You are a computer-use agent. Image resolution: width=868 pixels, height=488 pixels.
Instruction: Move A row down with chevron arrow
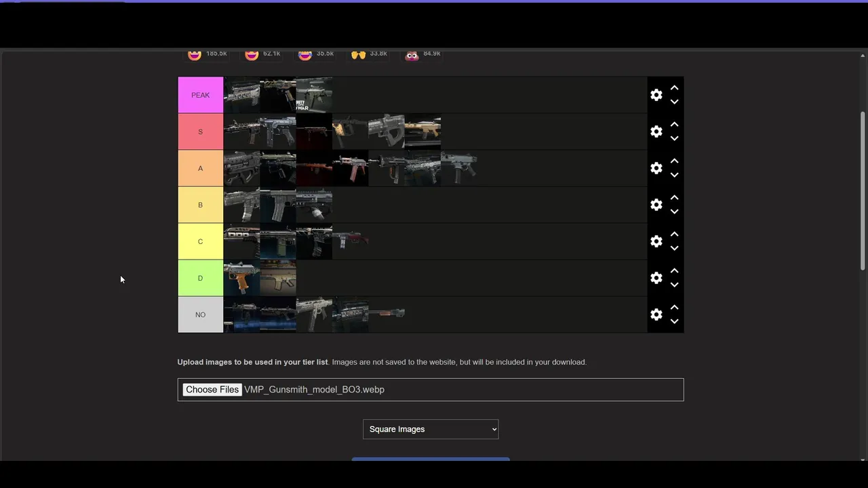pos(674,175)
